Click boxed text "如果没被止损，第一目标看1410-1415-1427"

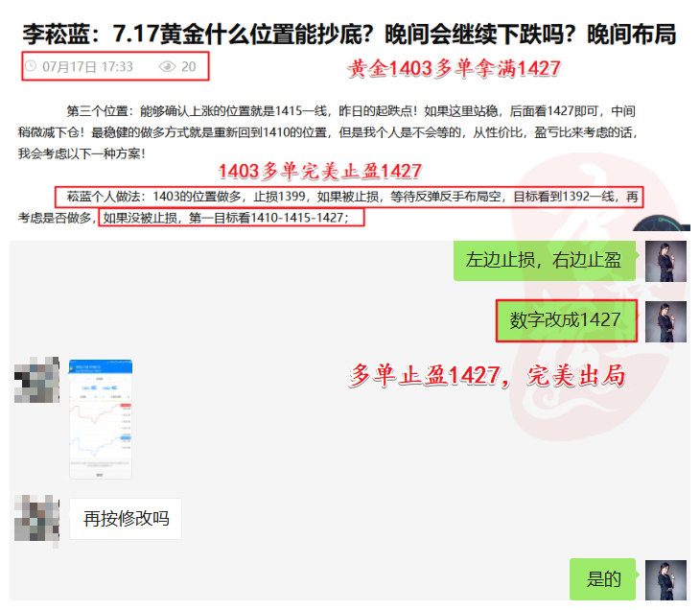tap(233, 218)
